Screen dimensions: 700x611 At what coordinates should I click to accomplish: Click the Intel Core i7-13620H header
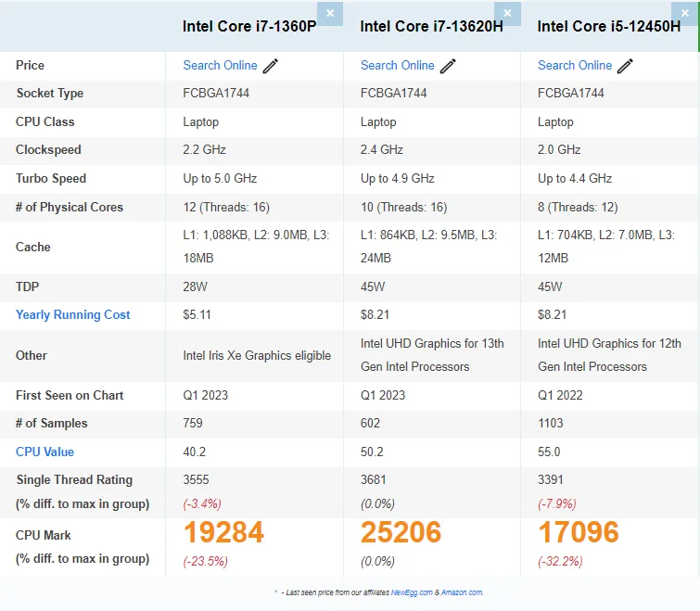(x=431, y=26)
